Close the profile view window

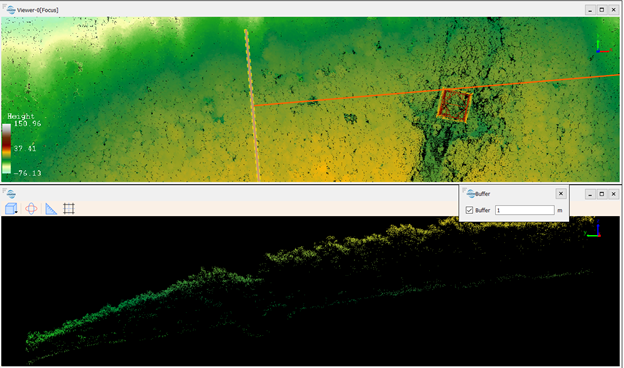[x=613, y=194]
